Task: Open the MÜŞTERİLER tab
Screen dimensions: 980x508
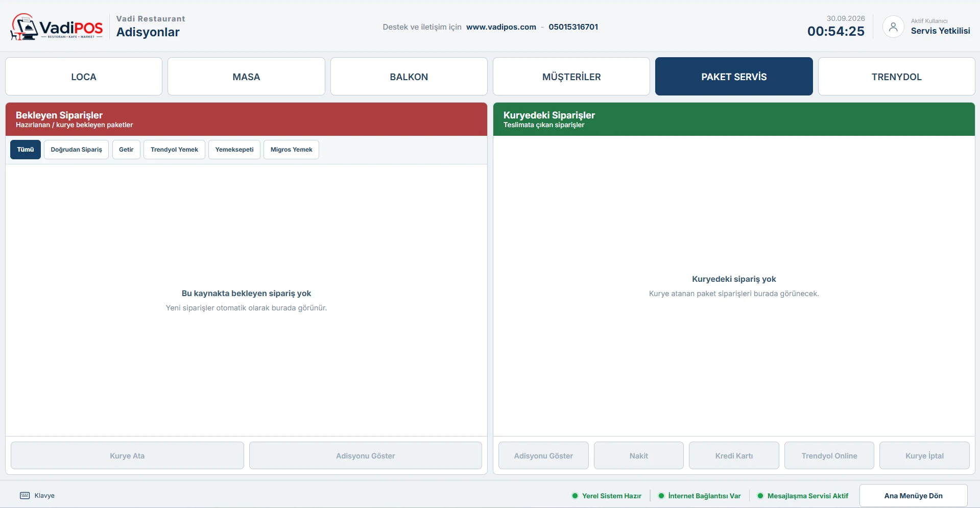Action: [571, 77]
